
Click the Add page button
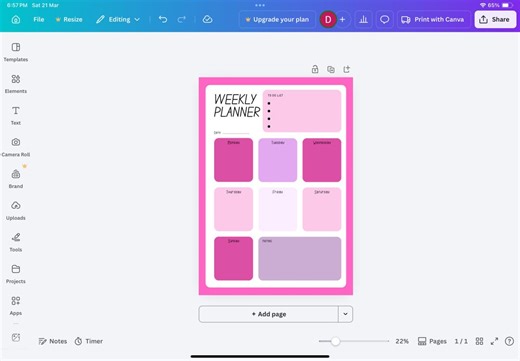[x=269, y=314]
